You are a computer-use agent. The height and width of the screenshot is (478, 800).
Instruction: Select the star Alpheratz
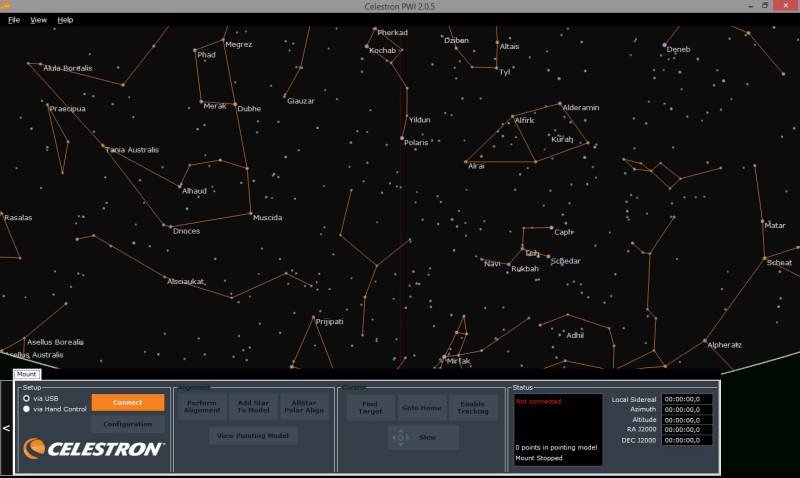click(705, 341)
